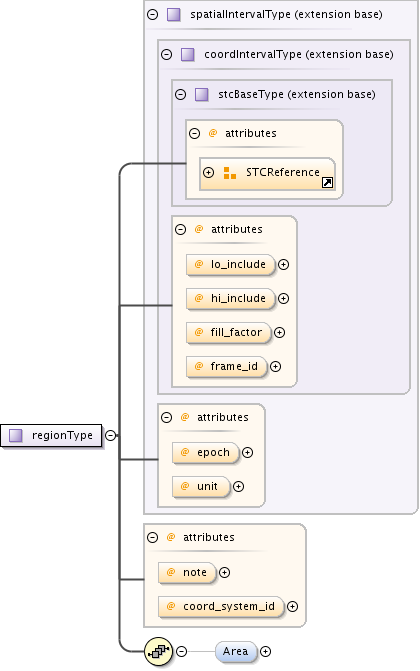This screenshot has width=420, height=671.
Task: Click the @ icon of hi_include
Action: click(199, 298)
